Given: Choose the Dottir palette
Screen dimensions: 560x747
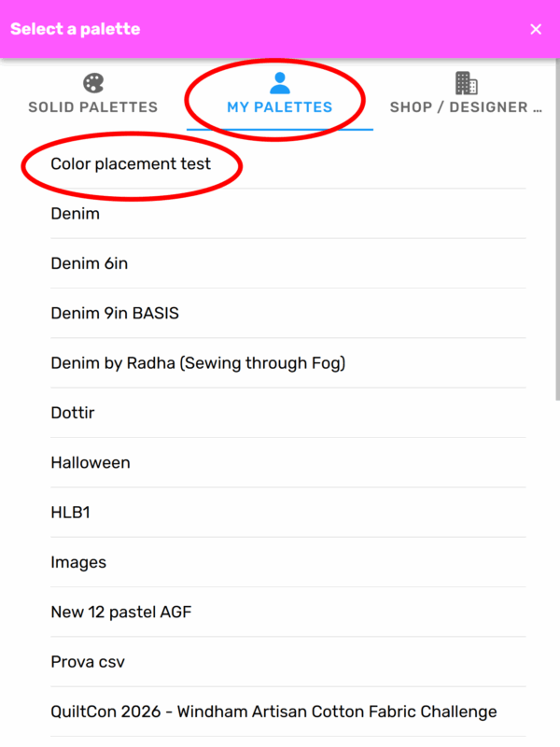Looking at the screenshot, I should coord(73,413).
